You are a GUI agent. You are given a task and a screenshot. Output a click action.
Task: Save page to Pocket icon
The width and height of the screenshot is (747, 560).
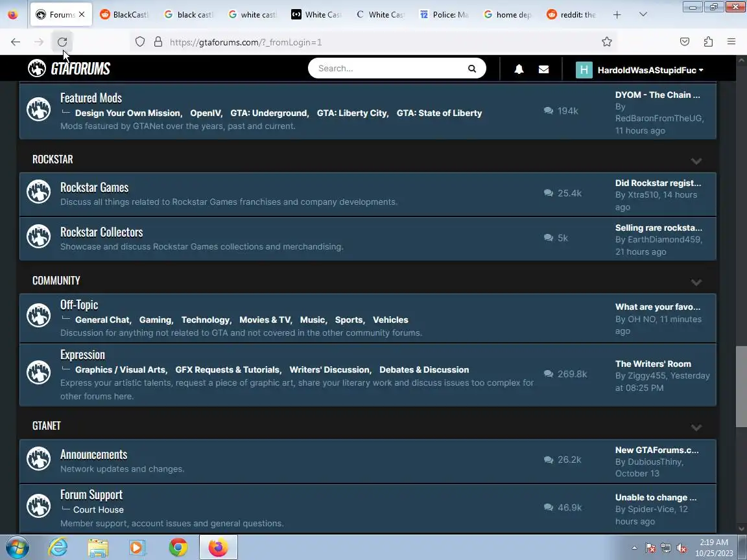(x=685, y=42)
